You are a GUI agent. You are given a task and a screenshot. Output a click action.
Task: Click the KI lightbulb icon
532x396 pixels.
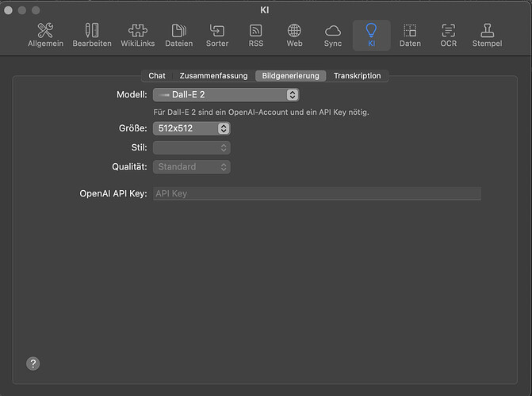tap(371, 36)
